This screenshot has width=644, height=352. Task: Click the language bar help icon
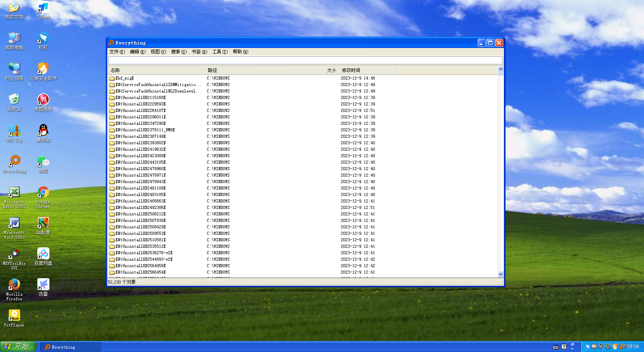pyautogui.click(x=564, y=347)
